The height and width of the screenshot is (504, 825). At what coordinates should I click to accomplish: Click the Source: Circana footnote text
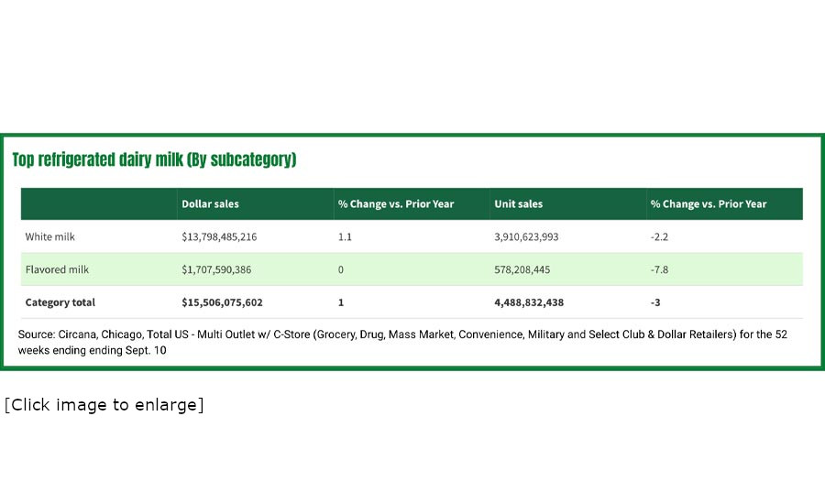401,342
